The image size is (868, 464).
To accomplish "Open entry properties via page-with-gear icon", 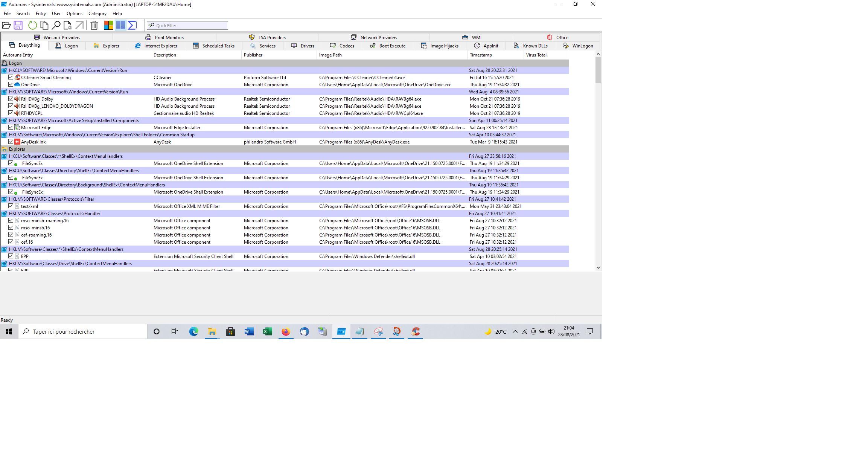I will 68,25.
